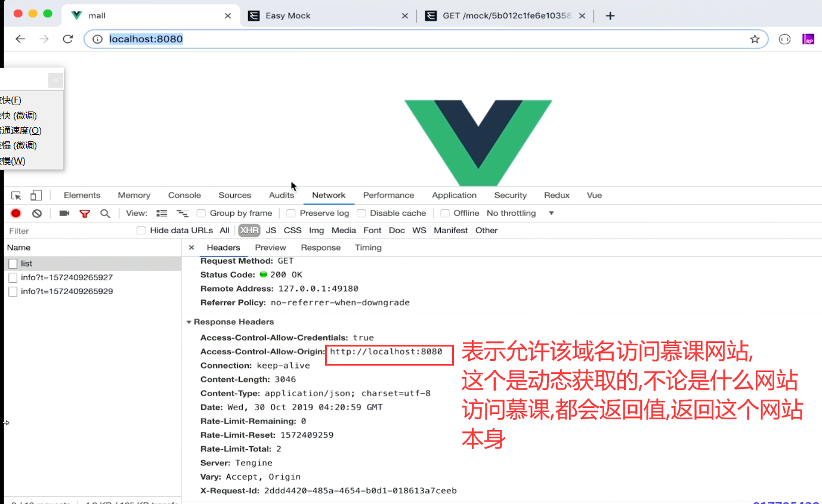The height and width of the screenshot is (504, 822).
Task: Filter requests by Other
Action: [x=486, y=231]
